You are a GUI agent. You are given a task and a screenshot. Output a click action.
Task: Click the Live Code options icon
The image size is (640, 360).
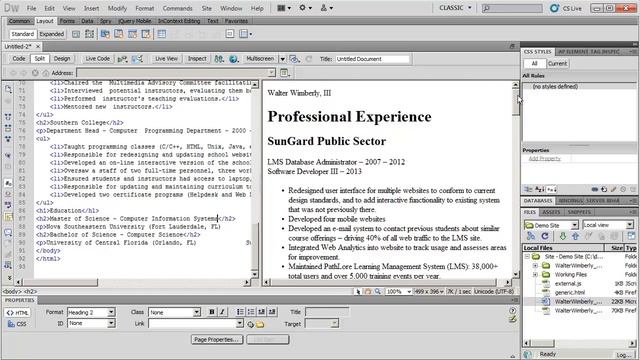coord(122,59)
